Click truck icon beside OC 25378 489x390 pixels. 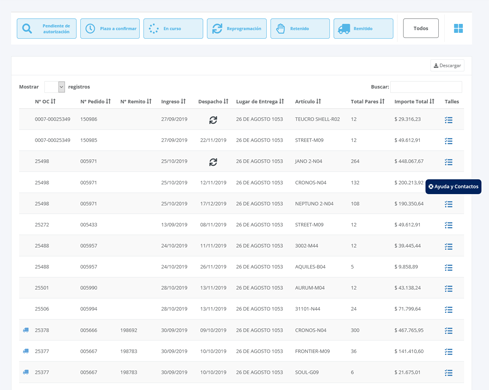coord(26,330)
